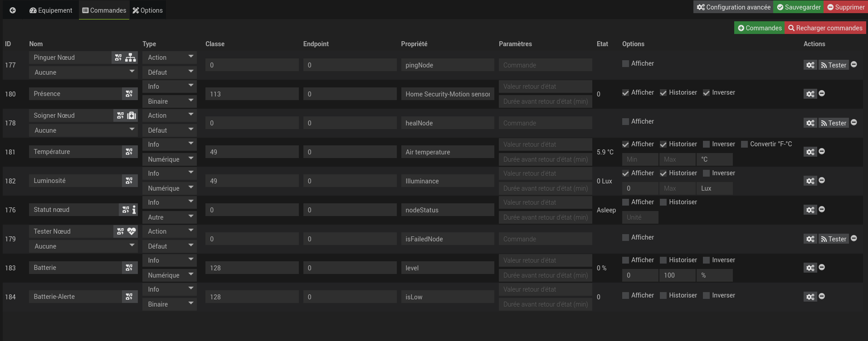Check Historiser for the Batterie command

point(663,260)
